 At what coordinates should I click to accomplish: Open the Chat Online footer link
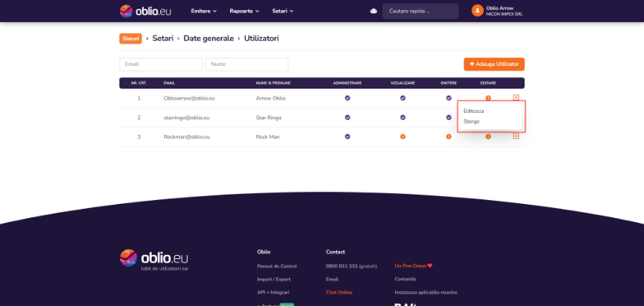(339, 293)
